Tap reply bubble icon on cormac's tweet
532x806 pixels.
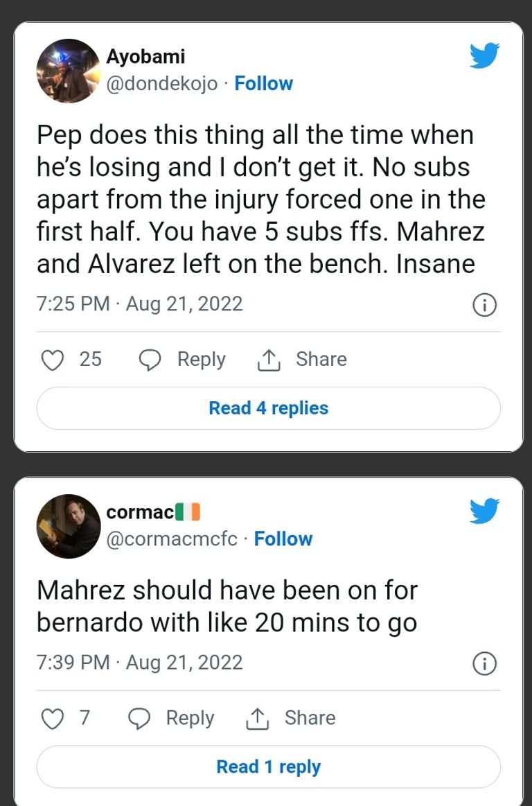pyautogui.click(x=140, y=718)
